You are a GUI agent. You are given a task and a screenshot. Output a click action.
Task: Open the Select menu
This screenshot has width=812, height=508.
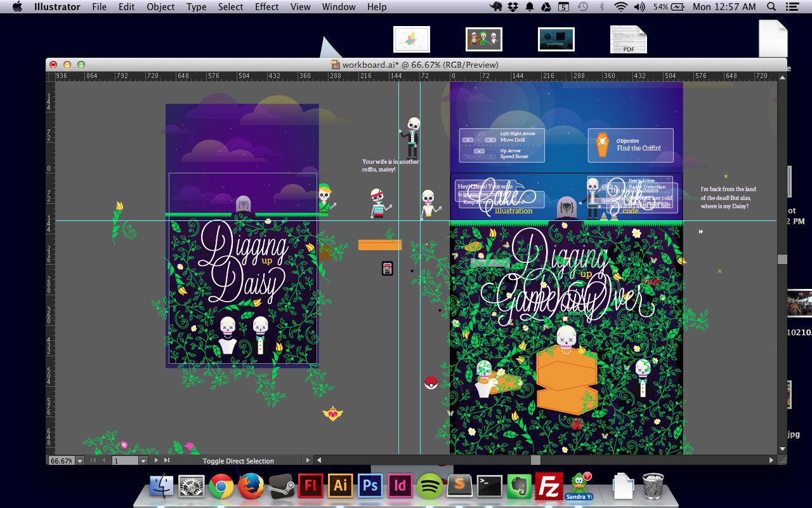(x=230, y=7)
